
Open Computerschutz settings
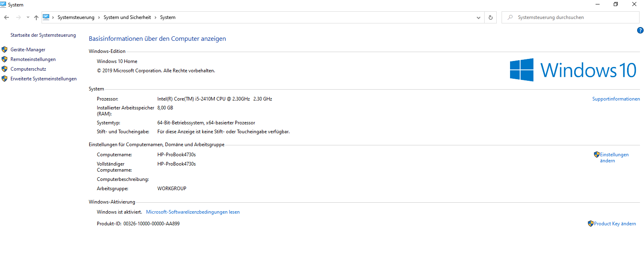(x=28, y=69)
